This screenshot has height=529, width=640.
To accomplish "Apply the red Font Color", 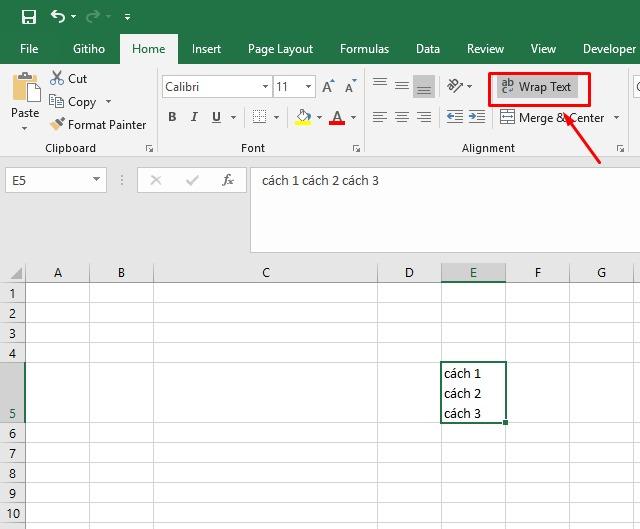I will 337,117.
